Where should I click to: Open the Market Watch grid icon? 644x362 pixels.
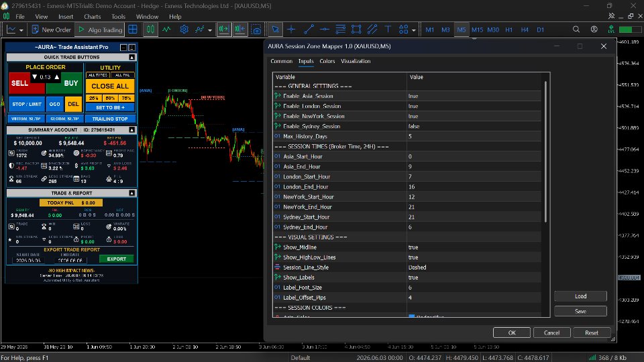[x=133, y=29]
